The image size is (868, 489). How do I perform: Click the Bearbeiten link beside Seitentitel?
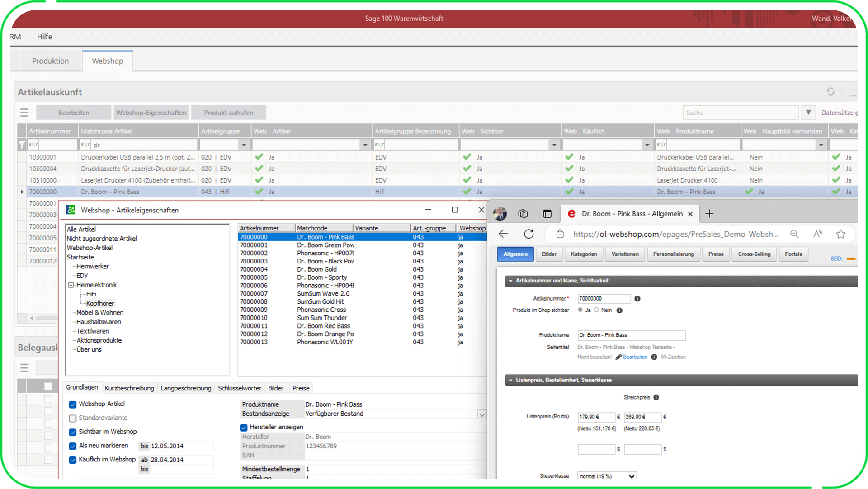(x=635, y=357)
